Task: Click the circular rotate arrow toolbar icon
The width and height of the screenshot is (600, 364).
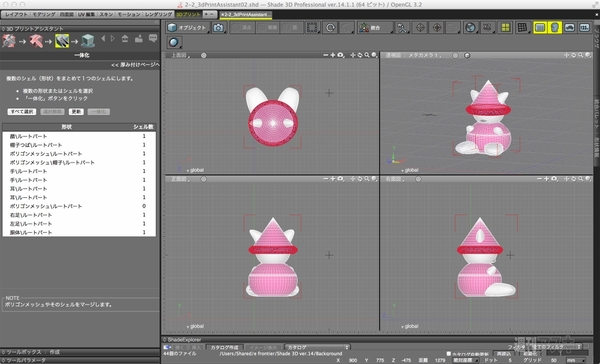Action: 330,28
